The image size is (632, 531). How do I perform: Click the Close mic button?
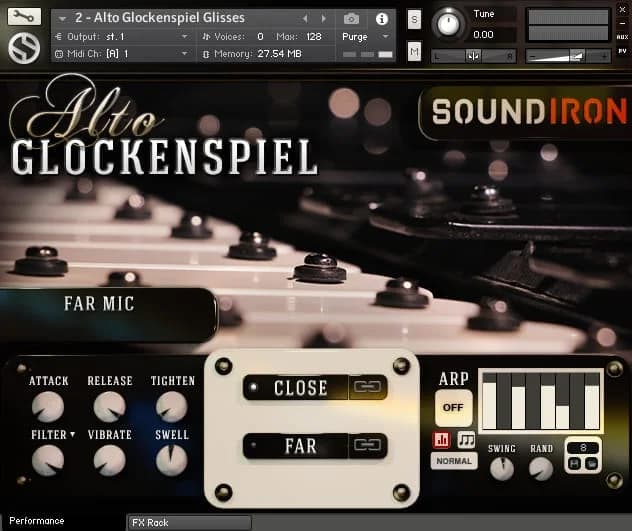click(x=301, y=388)
